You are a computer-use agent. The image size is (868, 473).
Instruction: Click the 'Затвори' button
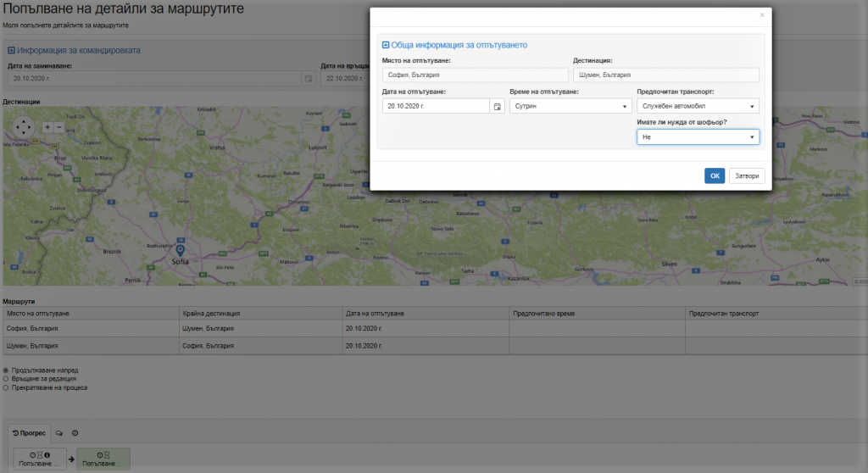(x=747, y=175)
